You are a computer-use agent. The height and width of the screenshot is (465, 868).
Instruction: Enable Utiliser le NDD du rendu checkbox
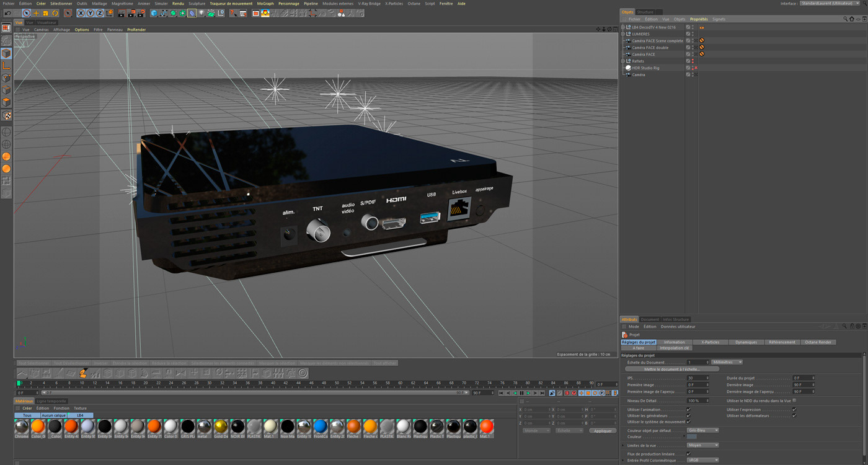coord(794,401)
